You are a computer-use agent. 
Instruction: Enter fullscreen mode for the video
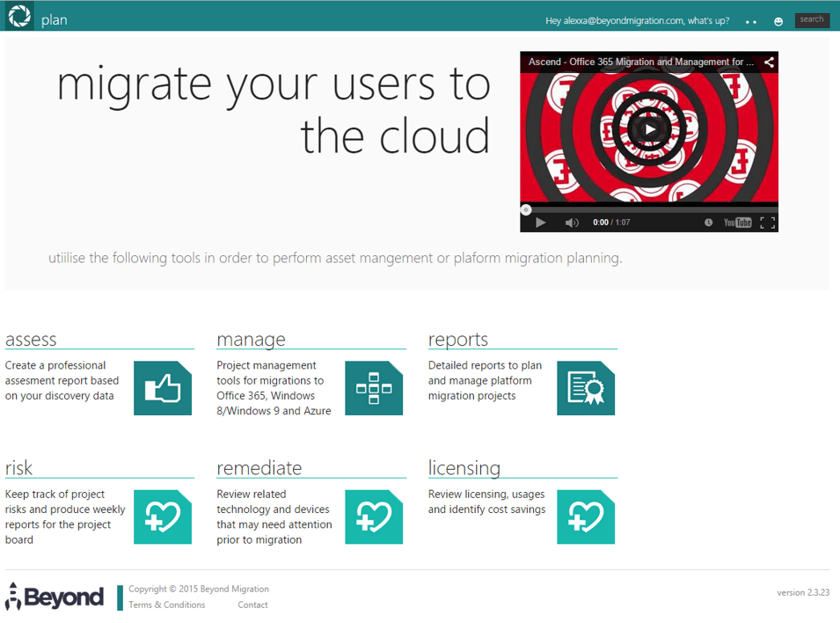click(768, 223)
